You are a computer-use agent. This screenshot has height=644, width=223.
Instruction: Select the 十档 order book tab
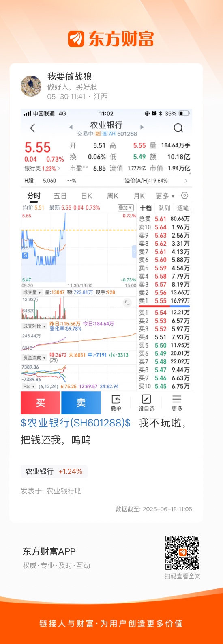(x=146, y=208)
